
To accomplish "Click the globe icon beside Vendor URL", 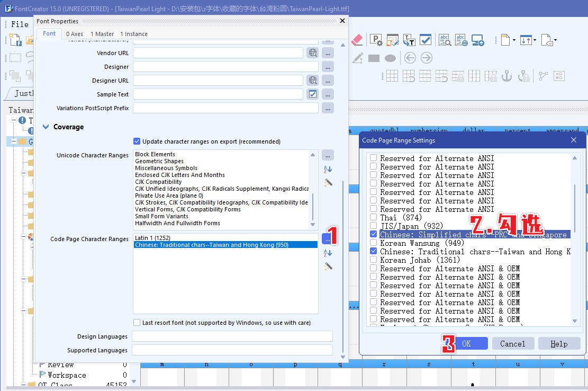I will pos(313,53).
